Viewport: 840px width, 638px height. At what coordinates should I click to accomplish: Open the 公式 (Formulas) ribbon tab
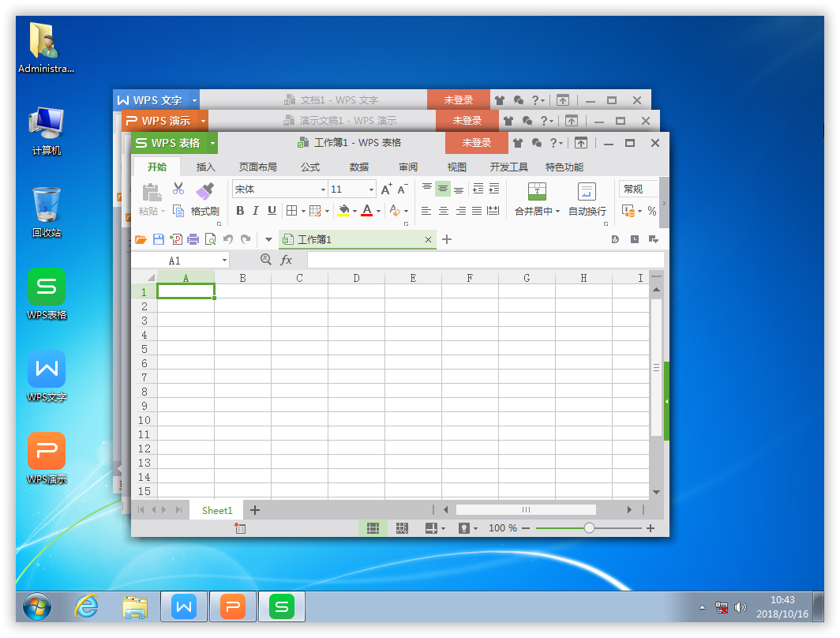[x=310, y=167]
